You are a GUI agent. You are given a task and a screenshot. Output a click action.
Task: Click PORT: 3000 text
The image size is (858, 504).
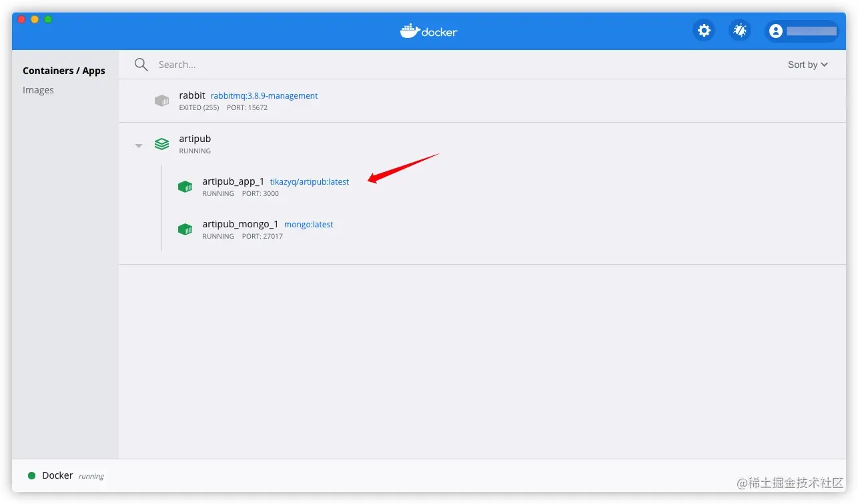(x=260, y=193)
